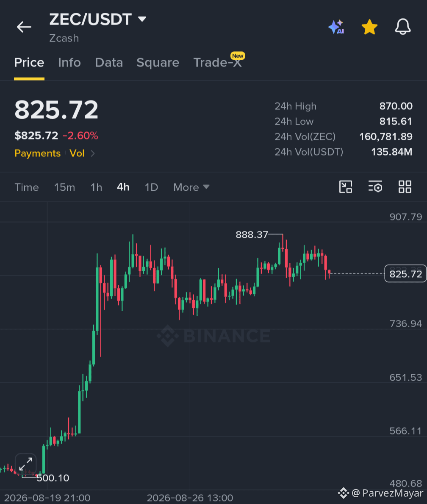Viewport: 427px width, 504px height.
Task: Click the 825.72 current price marker
Action: tap(405, 273)
